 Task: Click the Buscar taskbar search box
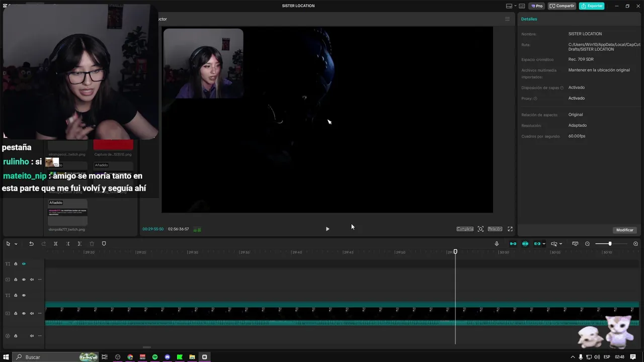(x=55, y=357)
